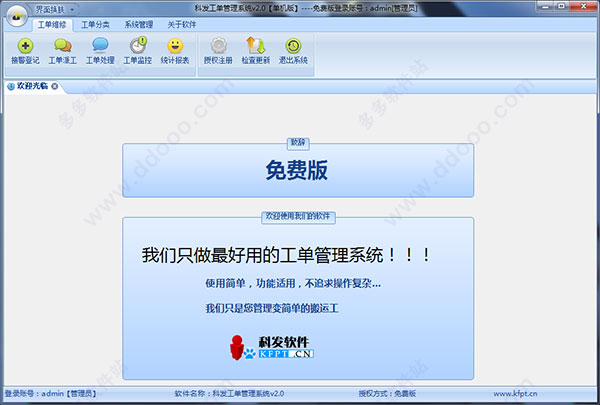600x405 pixels.
Task: Open the 系统管理 ribbon tab
Action: click(x=139, y=25)
